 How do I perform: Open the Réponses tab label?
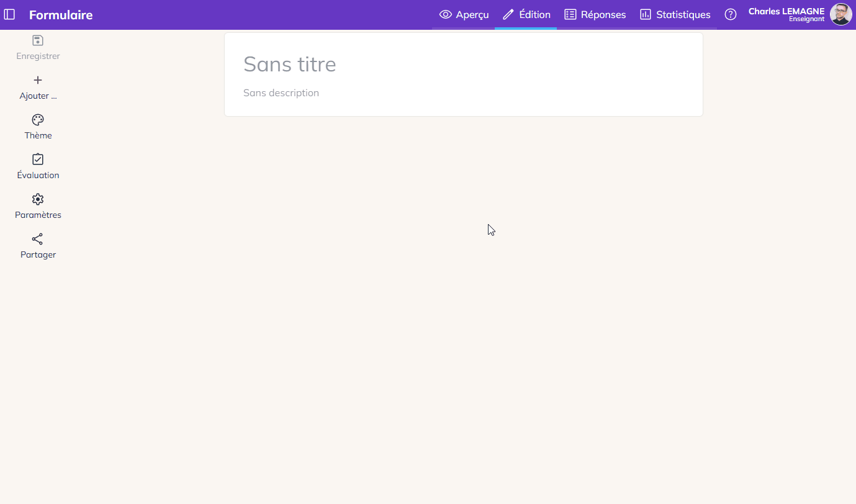point(603,14)
